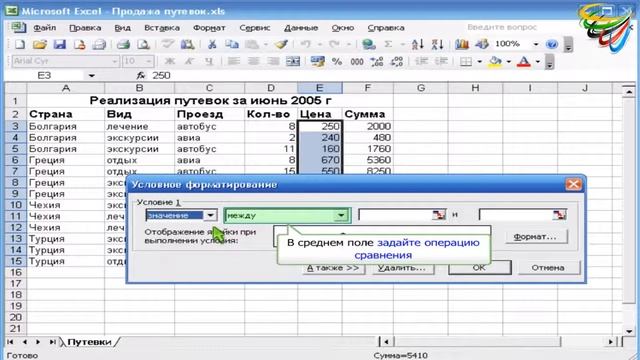Screen dimensions: 640x360
Task: Select column header G
Action: (x=420, y=88)
